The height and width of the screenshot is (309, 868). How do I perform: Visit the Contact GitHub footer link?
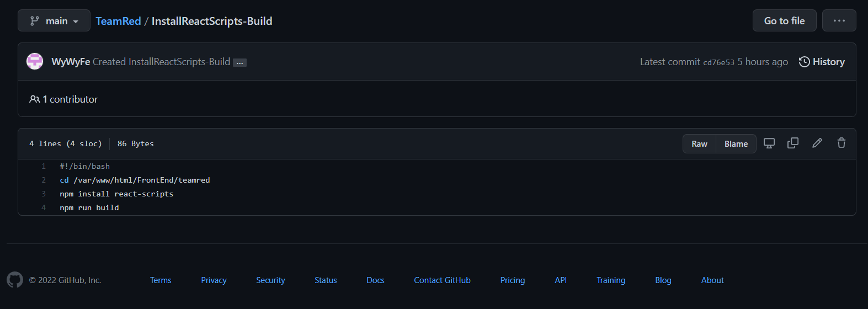pos(442,280)
